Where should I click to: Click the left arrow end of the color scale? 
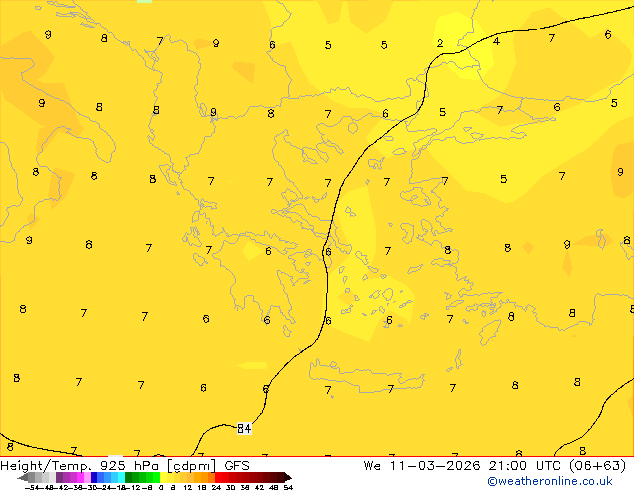click(22, 477)
